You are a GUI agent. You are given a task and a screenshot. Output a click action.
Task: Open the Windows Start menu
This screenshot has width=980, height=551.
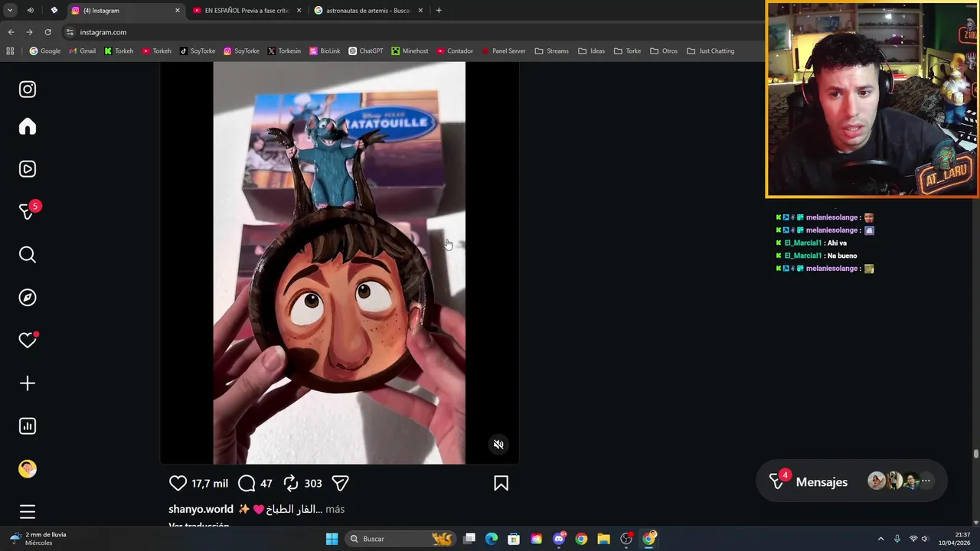tap(332, 539)
